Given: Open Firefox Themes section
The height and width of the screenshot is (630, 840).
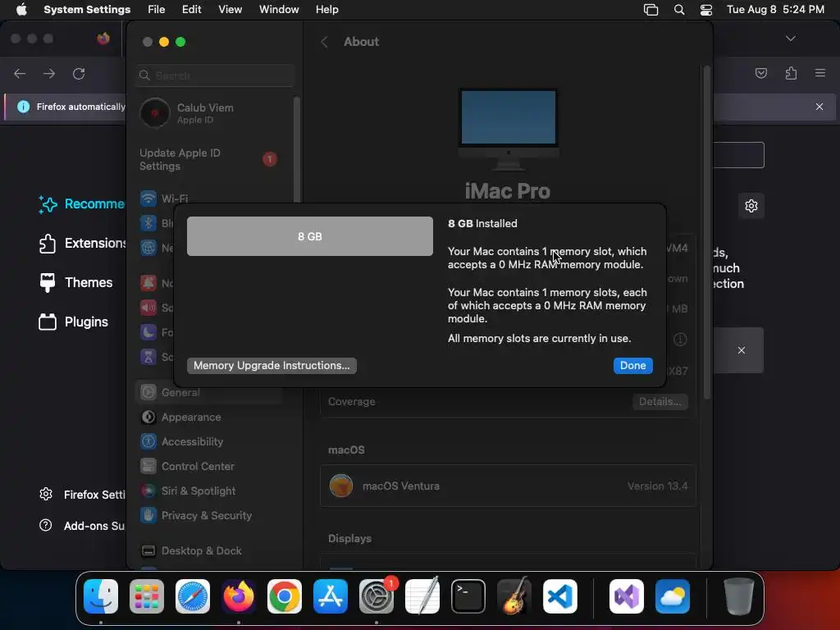Looking at the screenshot, I should 76,282.
